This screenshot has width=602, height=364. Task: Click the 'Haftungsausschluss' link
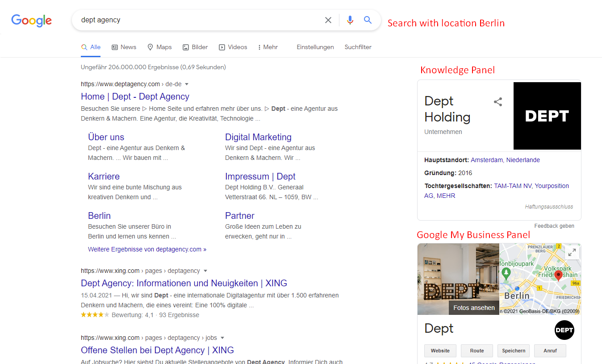pos(549,207)
